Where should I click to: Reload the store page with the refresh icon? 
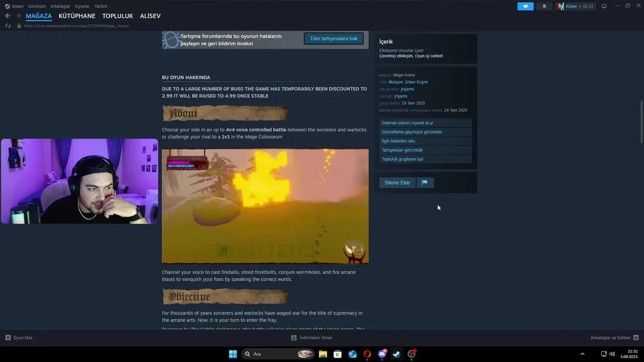8,26
